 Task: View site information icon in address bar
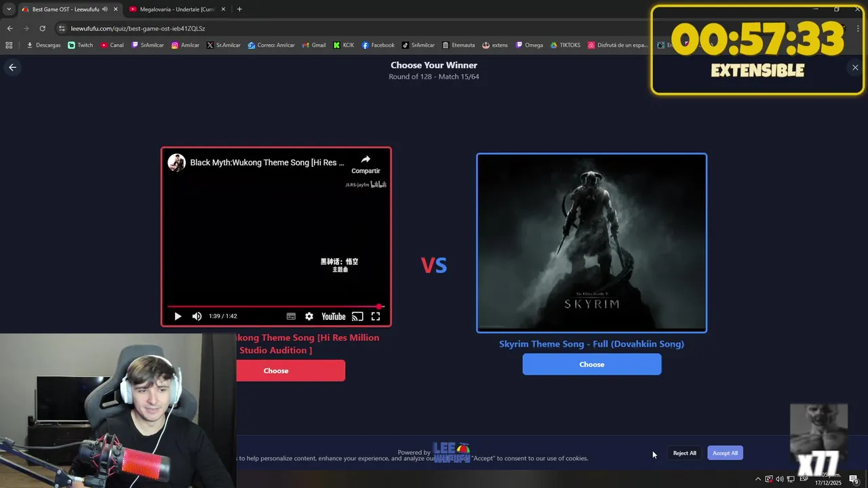click(x=62, y=28)
